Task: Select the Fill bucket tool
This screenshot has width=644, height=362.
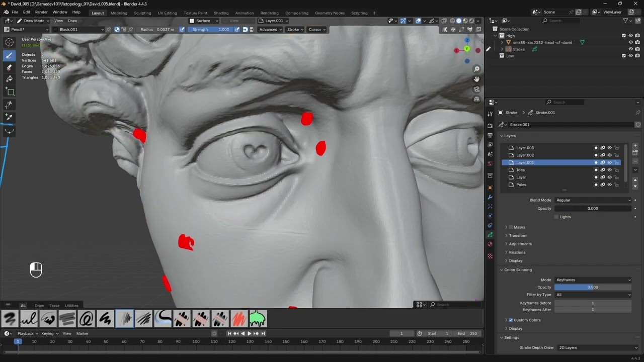Action: (9, 79)
